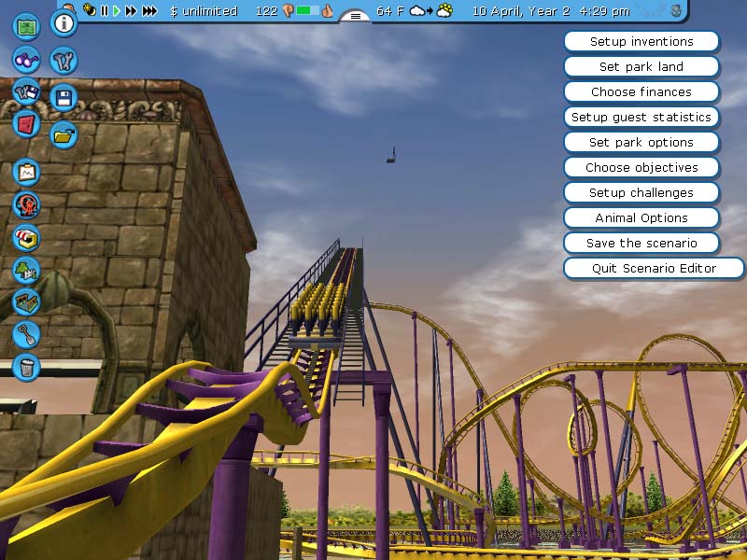747x560 pixels.
Task: Click the '4:29 pm' clock
Action: [x=604, y=11]
